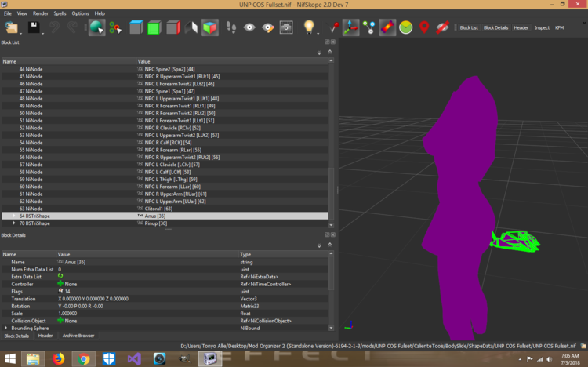Screen dimensions: 588x367
Task: Click the Block Details collapse-down chevron
Action: pyautogui.click(x=319, y=245)
